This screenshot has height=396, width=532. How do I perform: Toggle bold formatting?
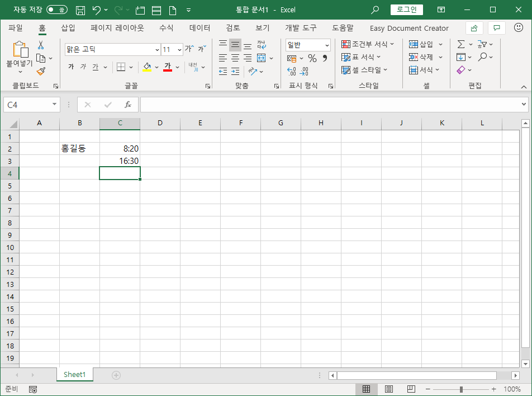coord(71,67)
